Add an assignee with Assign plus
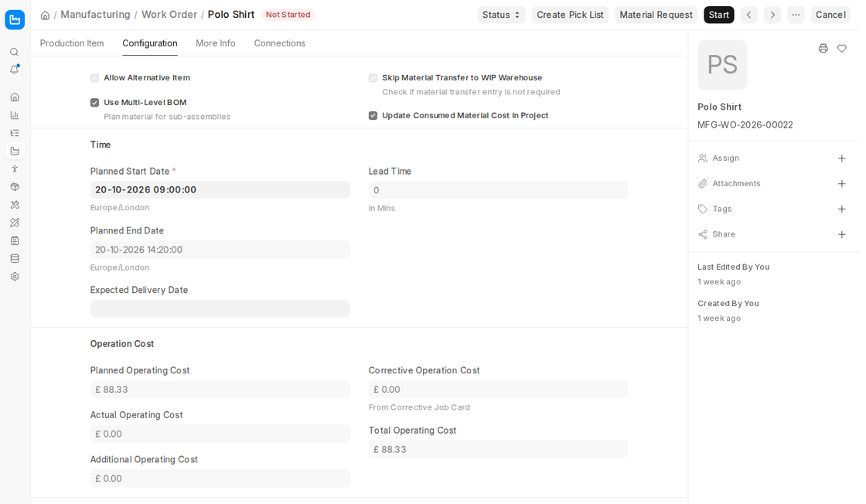This screenshot has height=504, width=866. pos(842,158)
